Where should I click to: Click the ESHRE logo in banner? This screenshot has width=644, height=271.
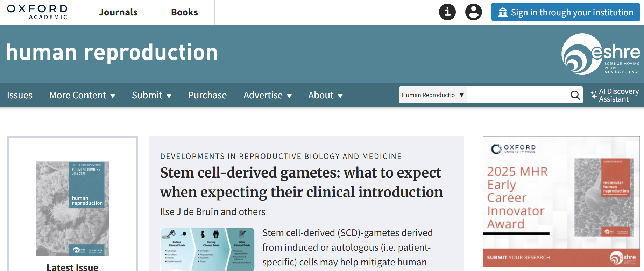(x=601, y=54)
